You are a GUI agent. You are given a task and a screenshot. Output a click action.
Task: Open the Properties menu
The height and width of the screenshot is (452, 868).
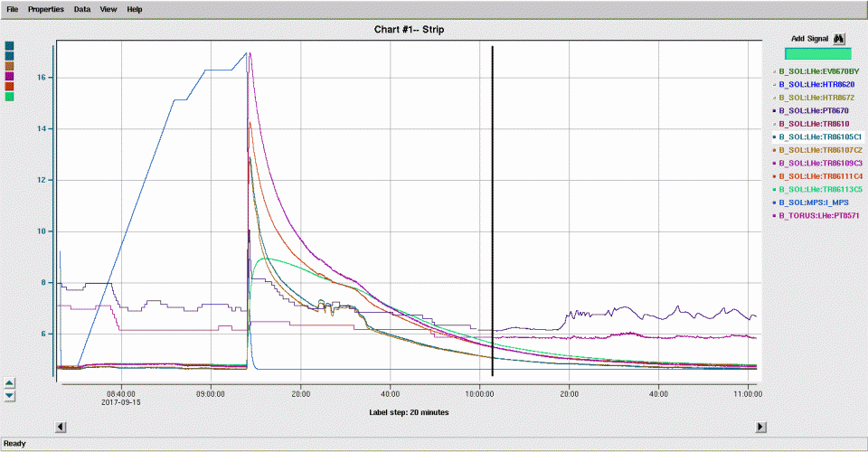coord(45,9)
